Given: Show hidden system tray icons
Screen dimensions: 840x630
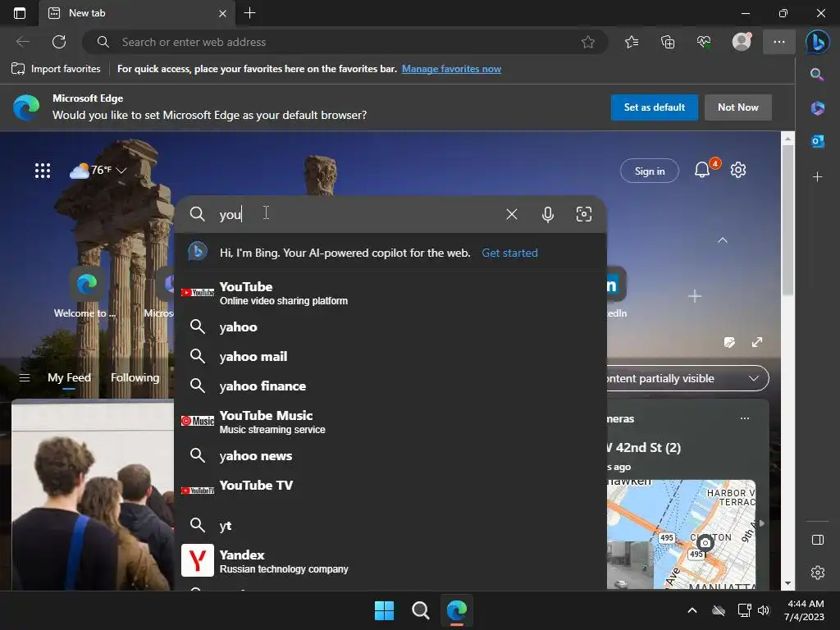Looking at the screenshot, I should (692, 610).
